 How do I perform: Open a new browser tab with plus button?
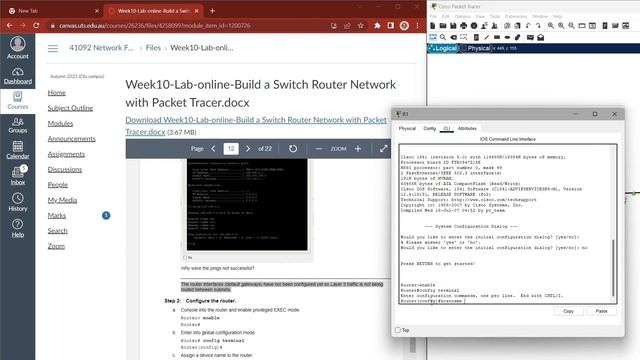[212, 11]
